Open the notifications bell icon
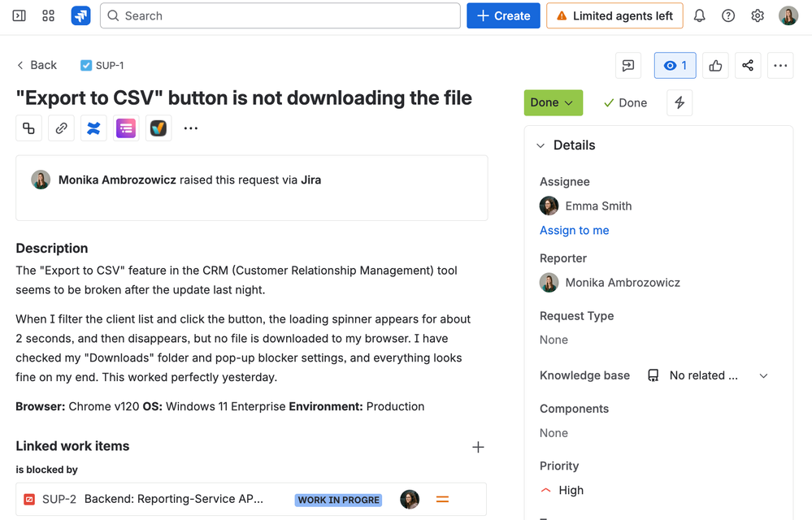The width and height of the screenshot is (812, 520). tap(698, 15)
